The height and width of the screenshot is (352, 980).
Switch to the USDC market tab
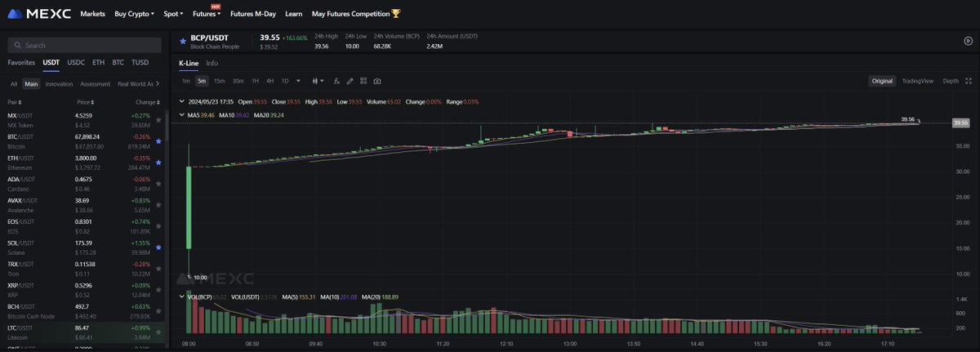[76, 62]
